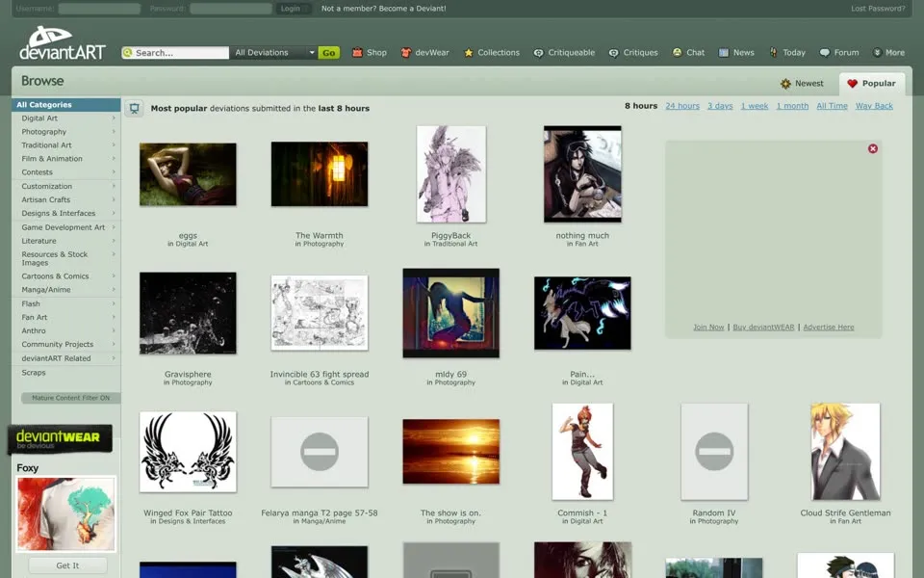Screen dimensions: 924x578
Task: Filter by All Time link
Action: [x=832, y=106]
